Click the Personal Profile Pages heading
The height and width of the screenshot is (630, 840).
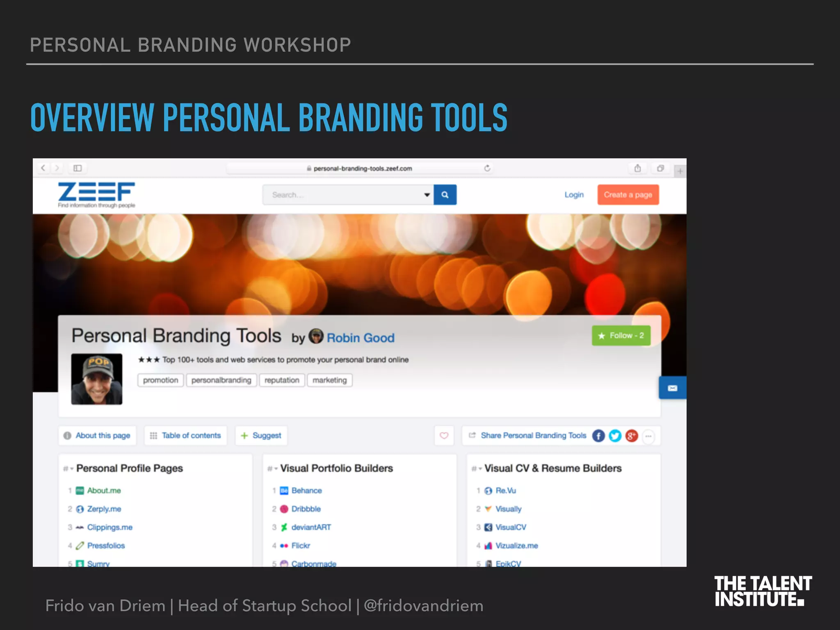click(130, 468)
